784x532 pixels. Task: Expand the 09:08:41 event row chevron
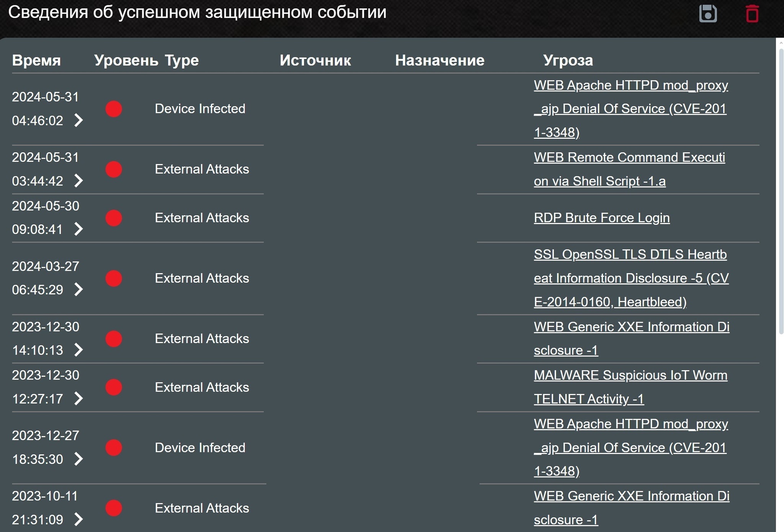[78, 229]
